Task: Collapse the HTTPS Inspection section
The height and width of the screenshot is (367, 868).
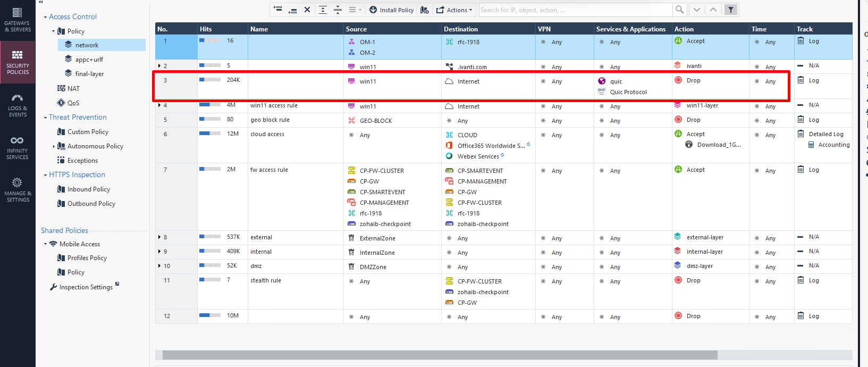Action: (45, 175)
